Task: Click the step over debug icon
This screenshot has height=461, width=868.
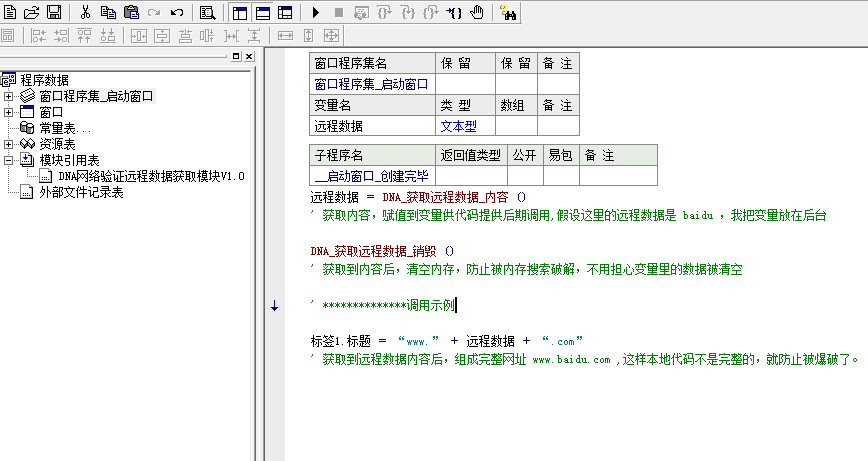Action: pyautogui.click(x=384, y=12)
